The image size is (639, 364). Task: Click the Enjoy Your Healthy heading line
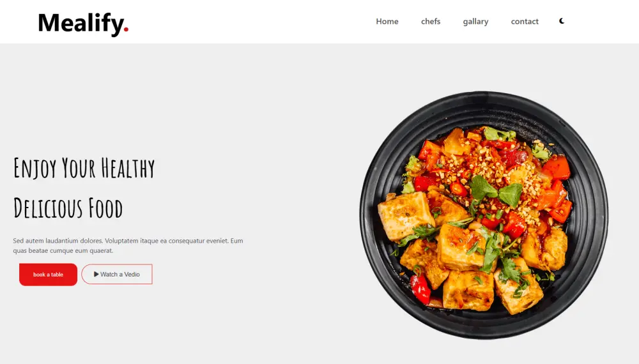tap(84, 168)
